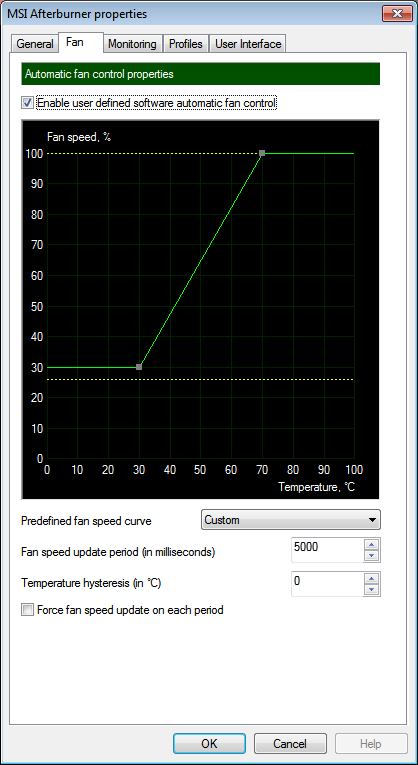Open the Monitoring tab
The width and height of the screenshot is (418, 765).
tap(132, 44)
